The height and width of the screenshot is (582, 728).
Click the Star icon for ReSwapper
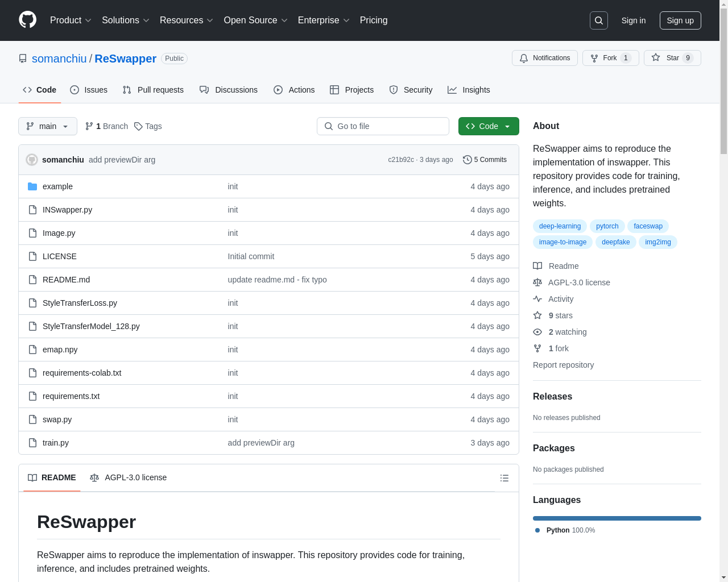tap(656, 58)
